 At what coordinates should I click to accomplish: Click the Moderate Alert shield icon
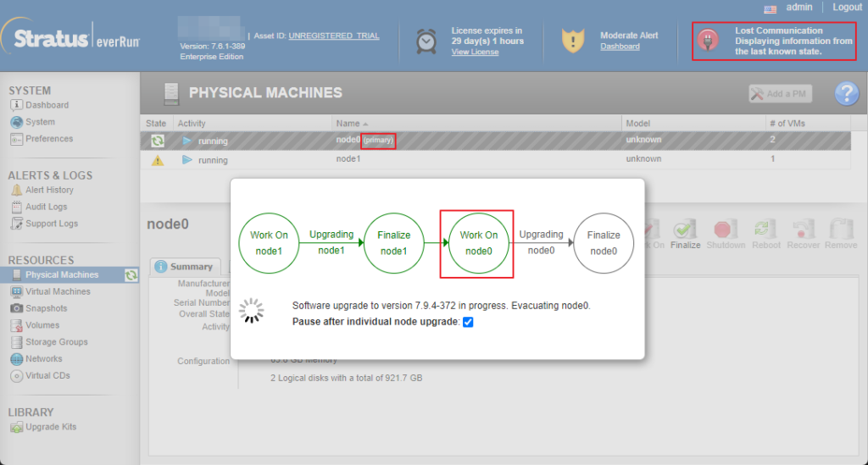click(x=573, y=41)
